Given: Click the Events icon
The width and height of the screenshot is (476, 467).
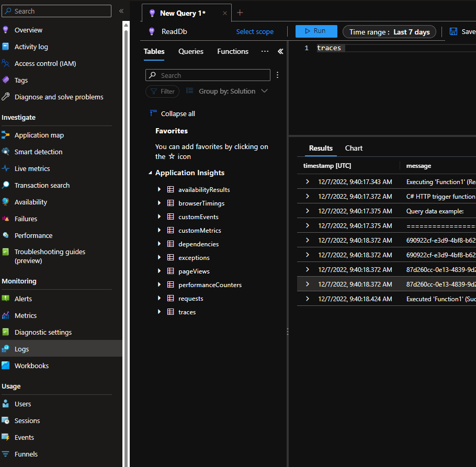Looking at the screenshot, I should [5, 437].
